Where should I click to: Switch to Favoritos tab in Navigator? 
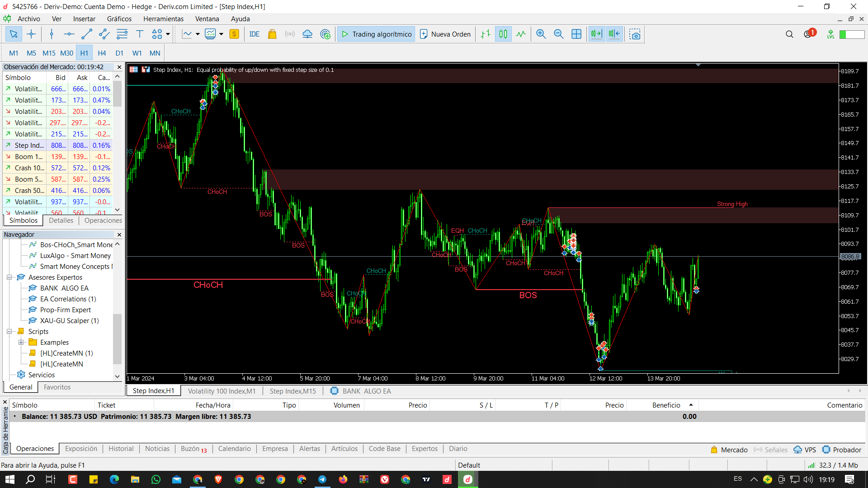click(57, 387)
